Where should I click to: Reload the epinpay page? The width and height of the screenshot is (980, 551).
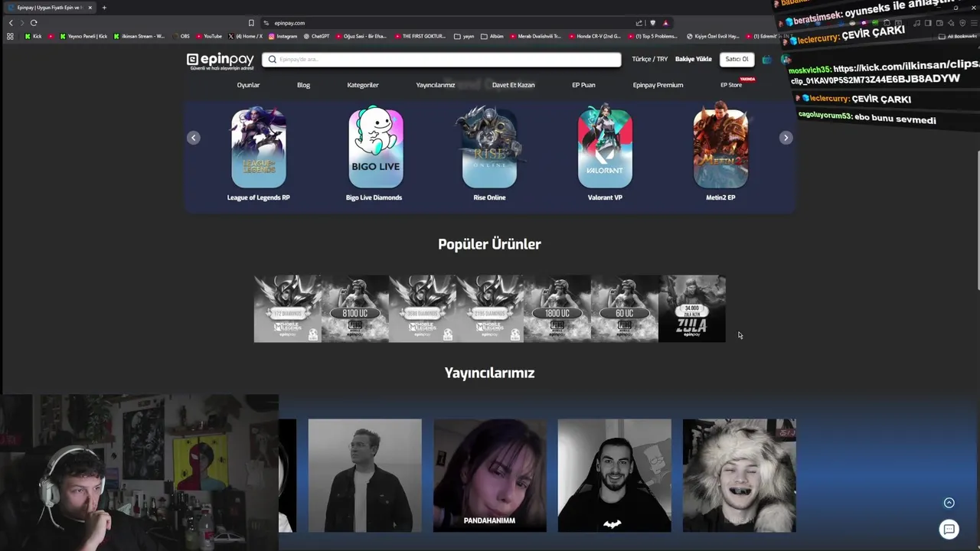[34, 23]
